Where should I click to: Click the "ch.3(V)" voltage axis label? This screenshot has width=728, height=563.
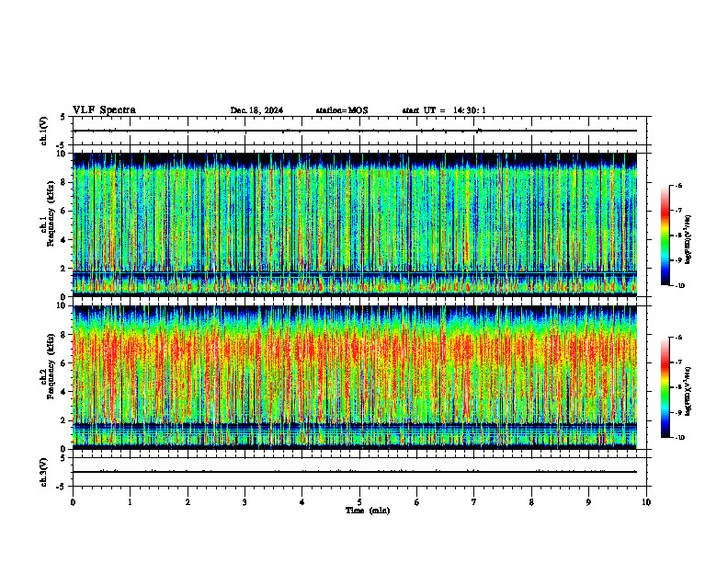43,472
